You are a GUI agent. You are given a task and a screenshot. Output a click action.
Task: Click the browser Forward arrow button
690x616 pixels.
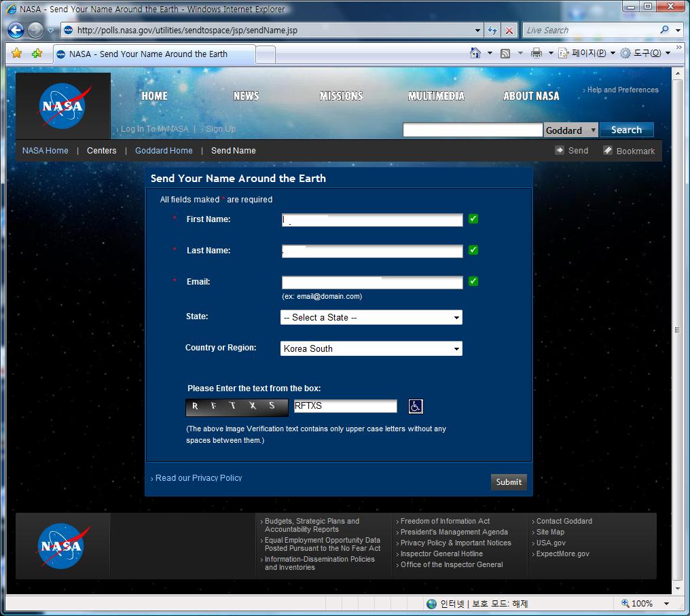pos(35,30)
